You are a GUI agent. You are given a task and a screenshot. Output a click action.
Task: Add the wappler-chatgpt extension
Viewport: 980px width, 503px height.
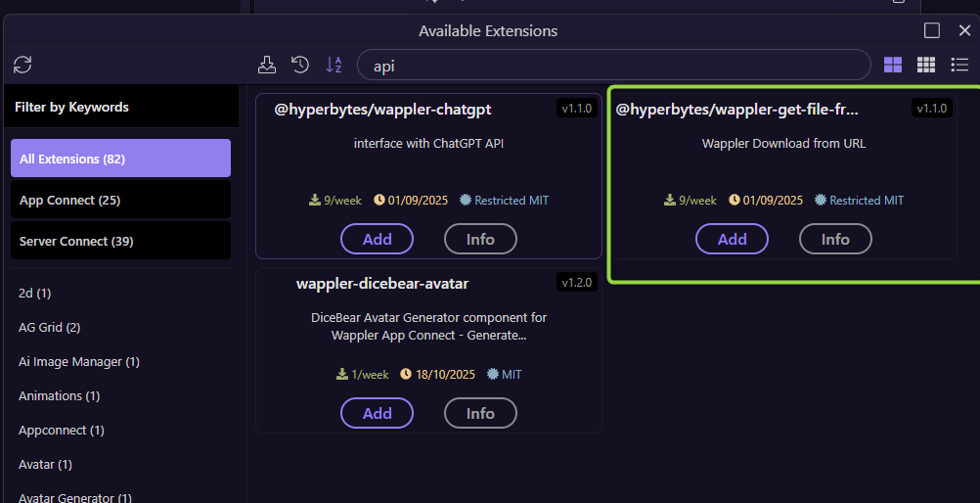coord(377,239)
